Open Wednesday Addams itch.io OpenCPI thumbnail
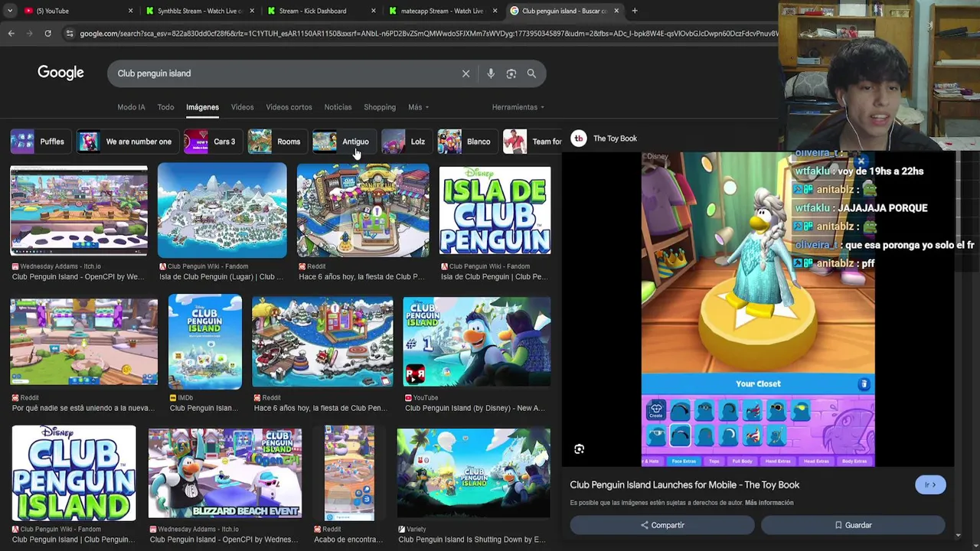The width and height of the screenshot is (980, 551). coord(79,210)
